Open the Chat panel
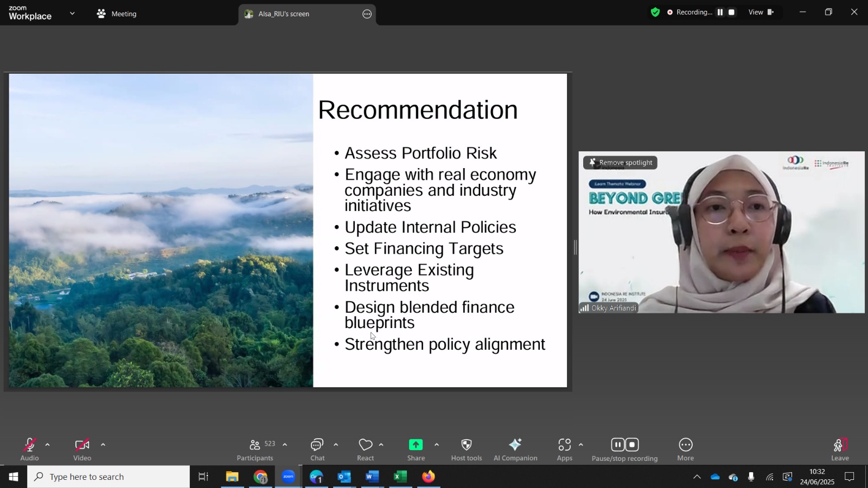 tap(317, 450)
